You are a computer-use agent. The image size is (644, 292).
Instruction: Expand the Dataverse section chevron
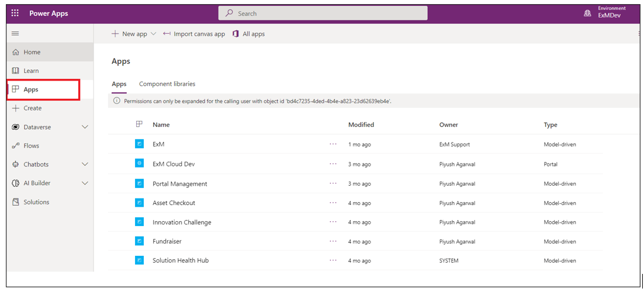[x=85, y=127]
